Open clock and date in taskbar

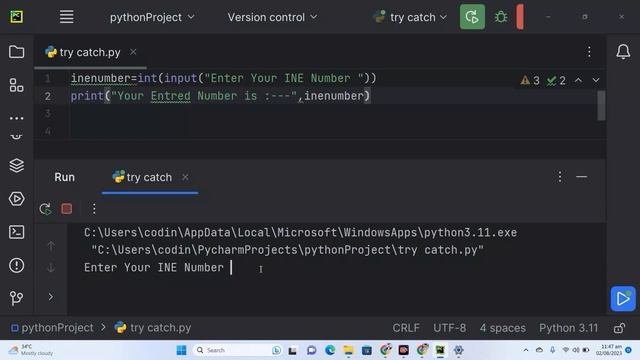click(x=609, y=350)
